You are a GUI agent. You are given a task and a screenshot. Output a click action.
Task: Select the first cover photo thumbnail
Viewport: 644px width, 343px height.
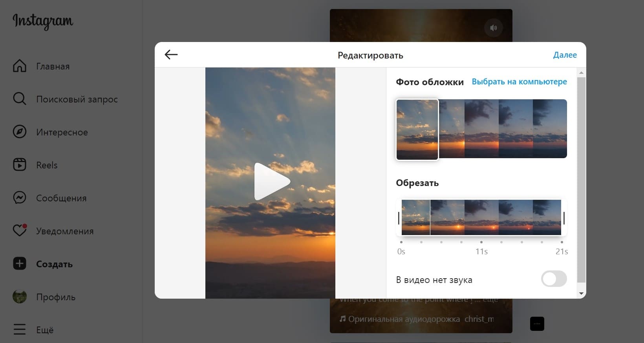click(417, 130)
